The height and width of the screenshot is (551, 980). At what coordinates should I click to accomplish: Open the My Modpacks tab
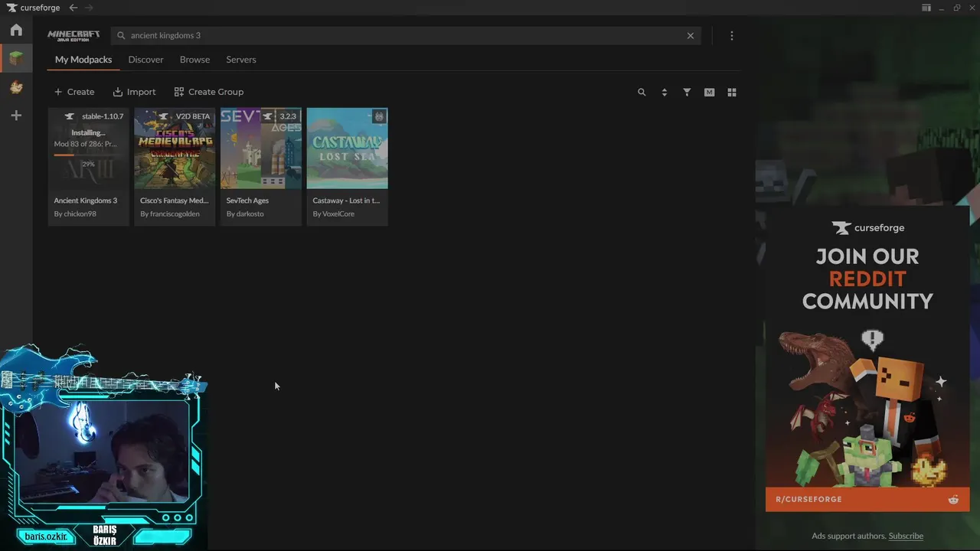(83, 60)
